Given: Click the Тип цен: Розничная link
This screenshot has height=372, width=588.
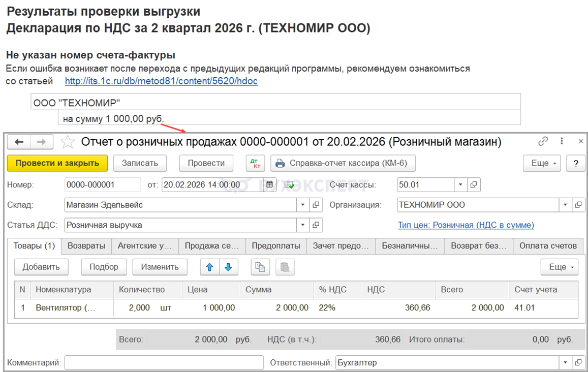Looking at the screenshot, I should [466, 225].
